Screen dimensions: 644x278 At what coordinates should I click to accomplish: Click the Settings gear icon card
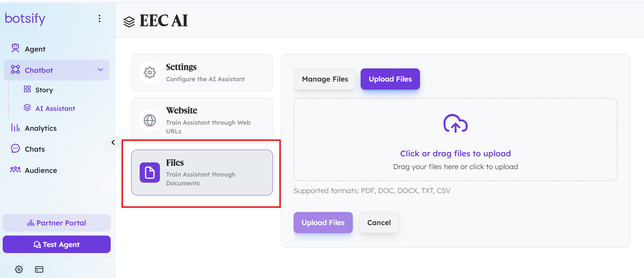pyautogui.click(x=150, y=72)
